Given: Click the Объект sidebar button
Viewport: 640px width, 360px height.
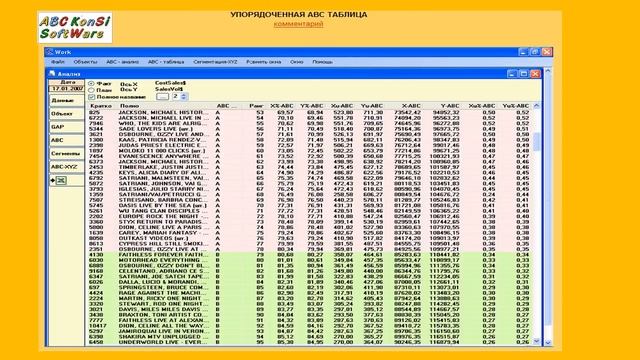Looking at the screenshot, I should pyautogui.click(x=66, y=114).
